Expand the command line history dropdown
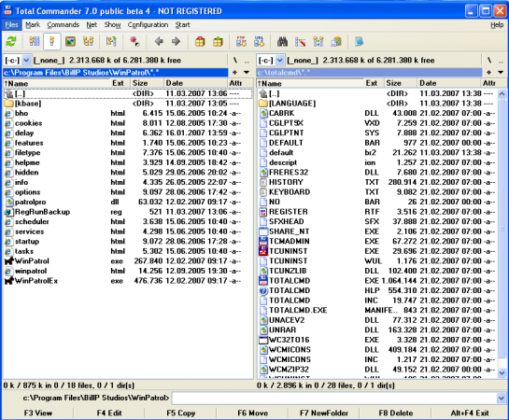Viewport: 509px width, 420px height. (501, 398)
